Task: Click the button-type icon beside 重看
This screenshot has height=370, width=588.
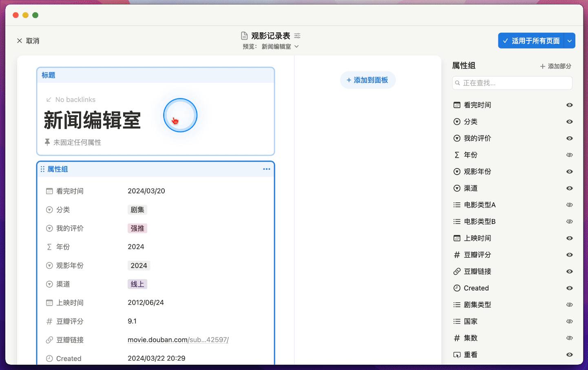Action: tap(457, 354)
